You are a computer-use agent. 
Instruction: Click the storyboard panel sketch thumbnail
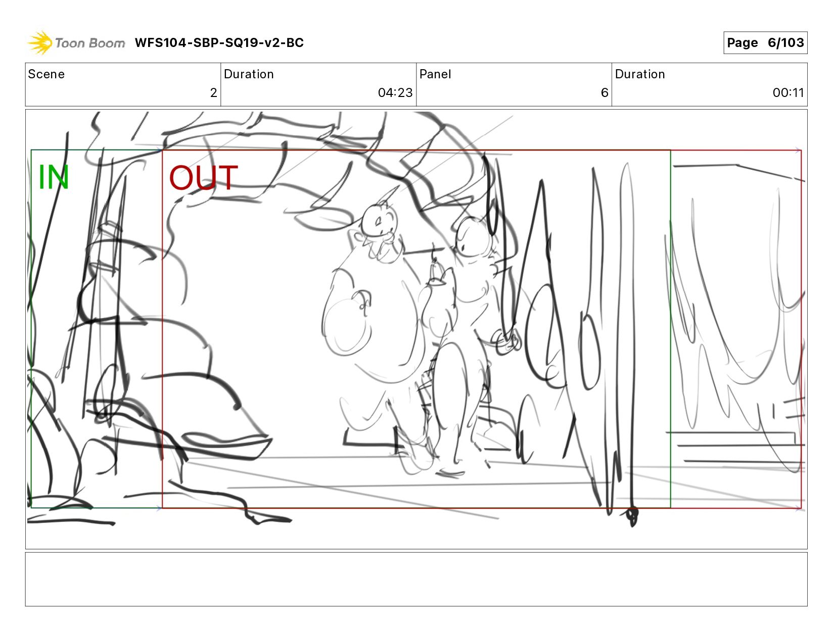pyautogui.click(x=416, y=329)
